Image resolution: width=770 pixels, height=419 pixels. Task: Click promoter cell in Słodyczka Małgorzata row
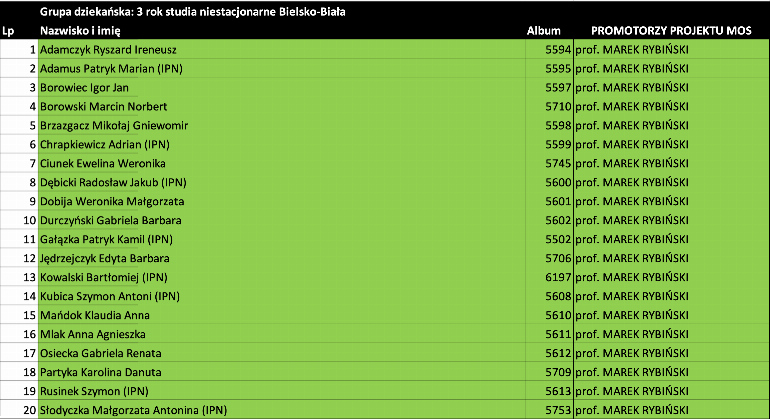[x=671, y=410]
